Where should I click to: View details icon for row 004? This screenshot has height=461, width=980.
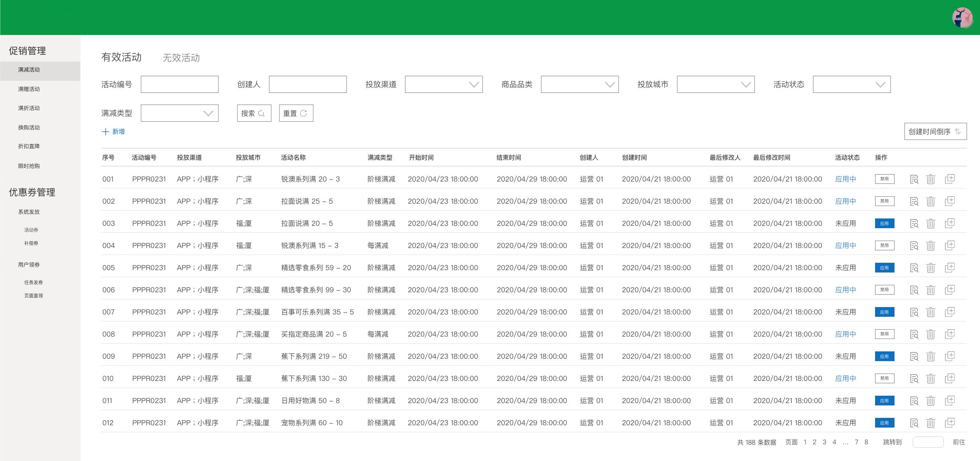[x=914, y=246]
